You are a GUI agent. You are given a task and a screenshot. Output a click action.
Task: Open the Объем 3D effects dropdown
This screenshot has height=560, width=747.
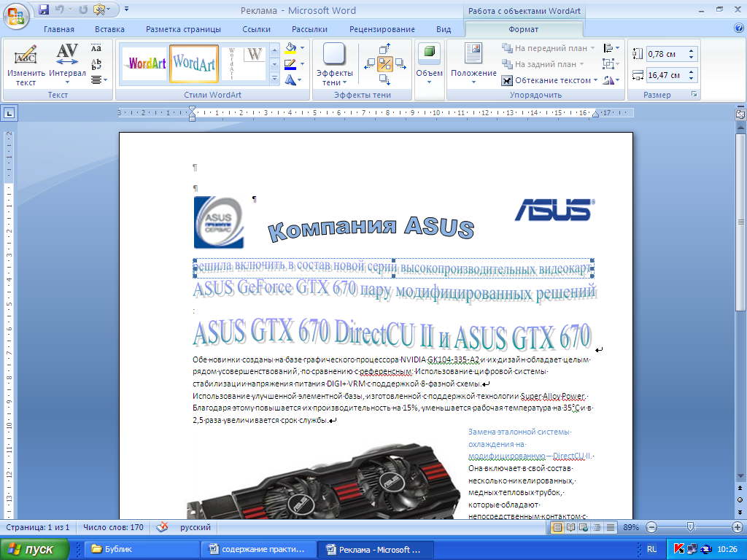[x=429, y=64]
